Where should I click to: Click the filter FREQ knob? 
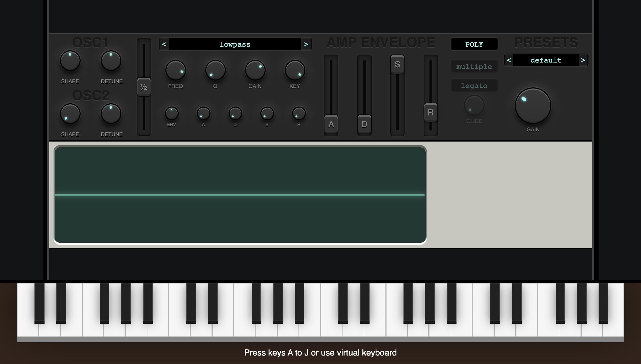[x=175, y=70]
